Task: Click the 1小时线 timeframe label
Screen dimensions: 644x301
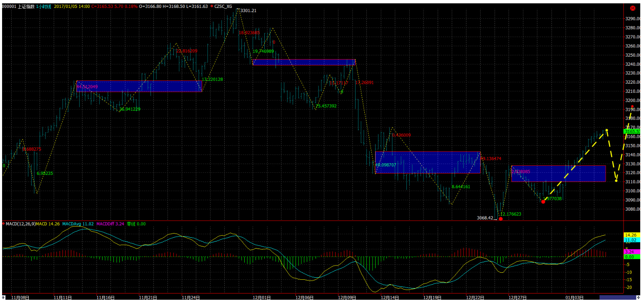Action: coord(45,6)
